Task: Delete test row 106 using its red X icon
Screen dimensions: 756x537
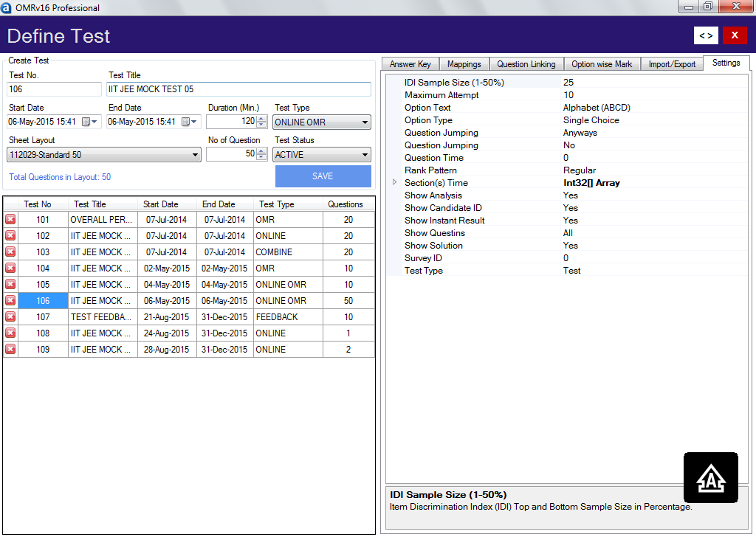Action: [x=10, y=300]
